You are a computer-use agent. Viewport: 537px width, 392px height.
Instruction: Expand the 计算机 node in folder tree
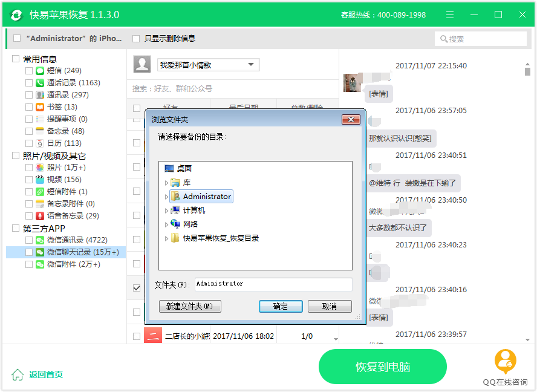pos(166,211)
